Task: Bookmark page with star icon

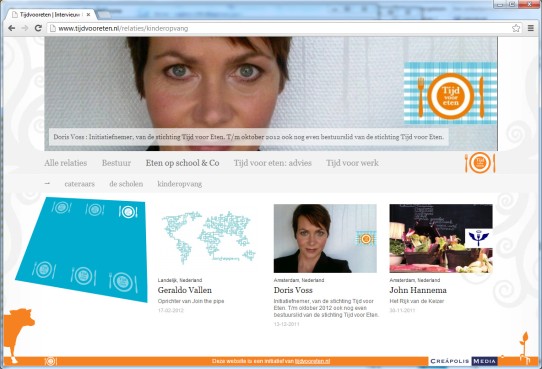Action: pos(516,28)
